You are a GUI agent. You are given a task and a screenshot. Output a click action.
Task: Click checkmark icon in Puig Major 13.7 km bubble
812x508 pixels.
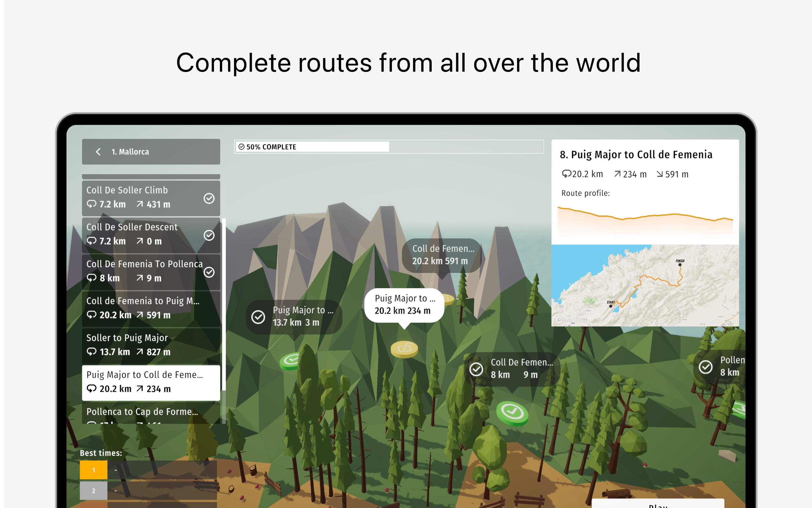[x=258, y=317]
